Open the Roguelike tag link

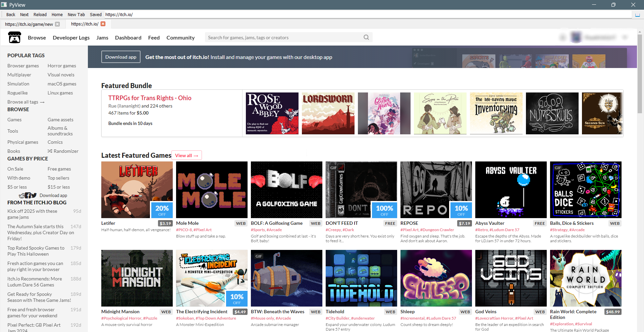pyautogui.click(x=17, y=93)
